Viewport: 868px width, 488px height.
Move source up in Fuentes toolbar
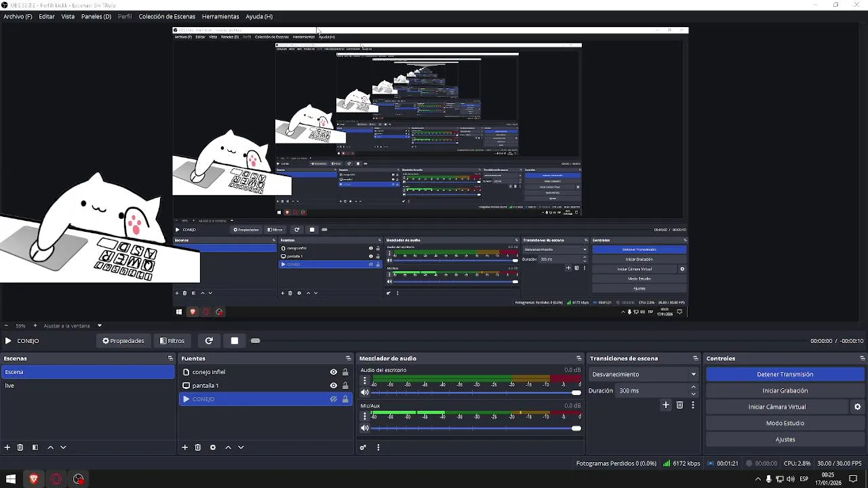228,447
